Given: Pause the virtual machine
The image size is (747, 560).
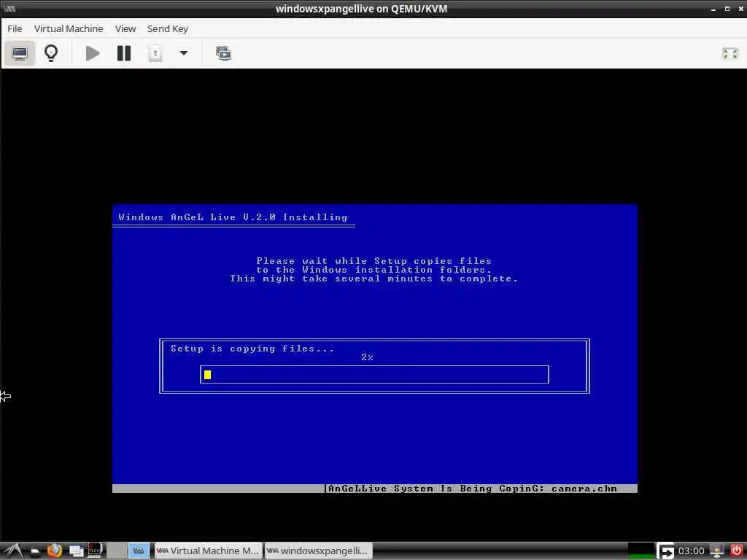Looking at the screenshot, I should click(x=124, y=52).
